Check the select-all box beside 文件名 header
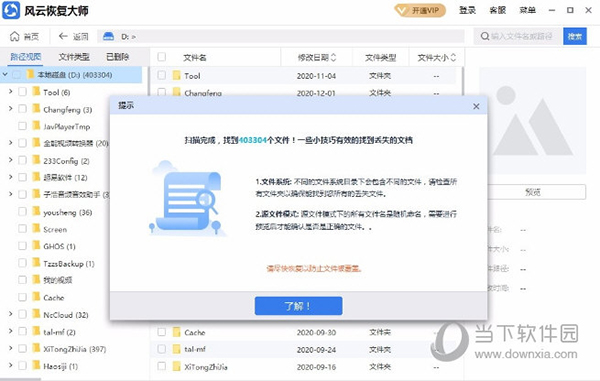This screenshot has height=381, width=600. [162, 57]
